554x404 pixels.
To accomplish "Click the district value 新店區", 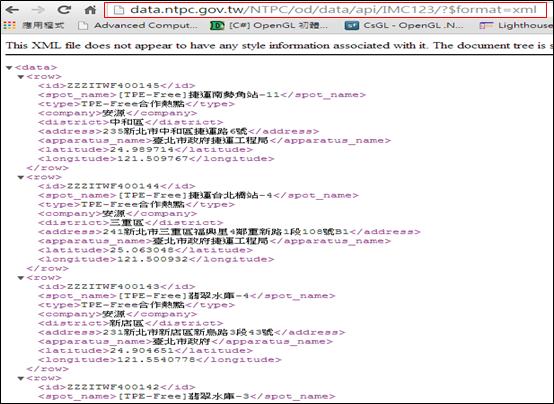I will pyautogui.click(x=127, y=323).
